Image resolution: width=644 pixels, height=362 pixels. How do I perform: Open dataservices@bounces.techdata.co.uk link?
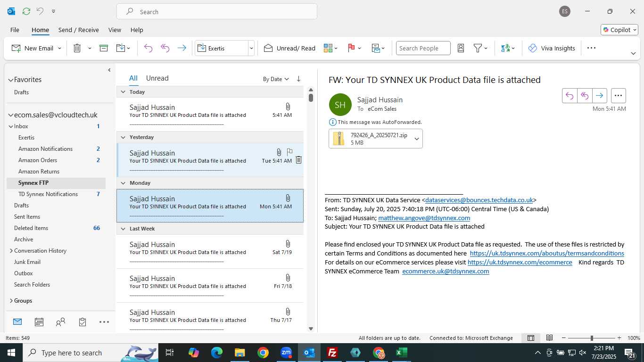[479, 200]
